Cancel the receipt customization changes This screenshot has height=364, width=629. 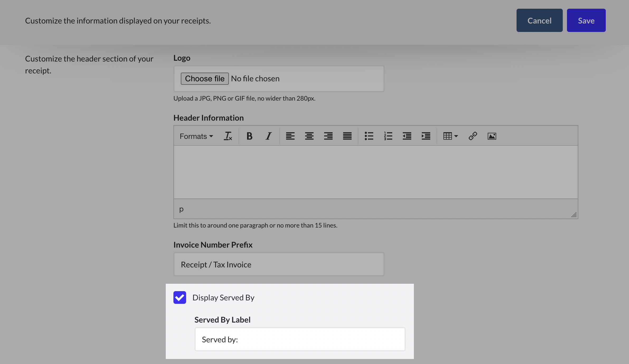tap(539, 20)
